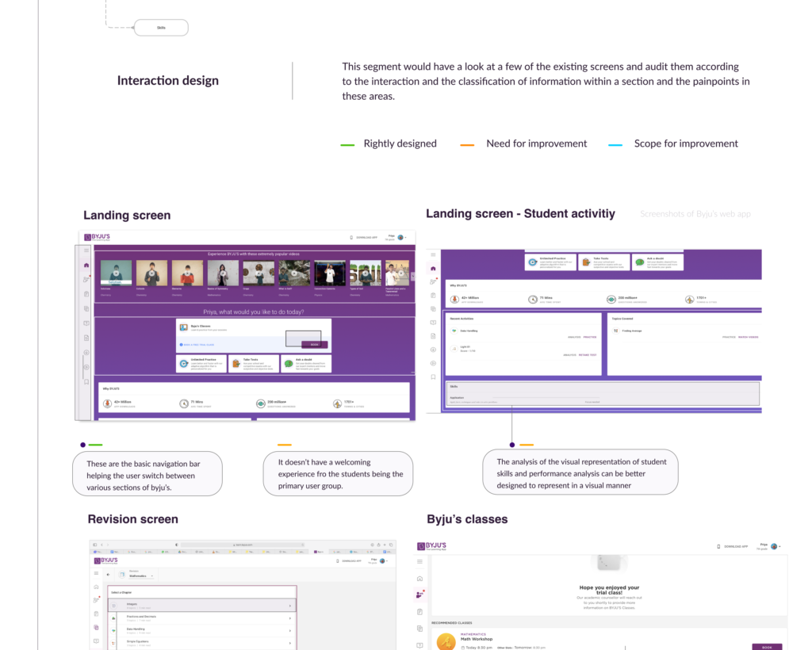
Task: Click bookmark icon in Landing screen sidebar
Action: pos(87,381)
